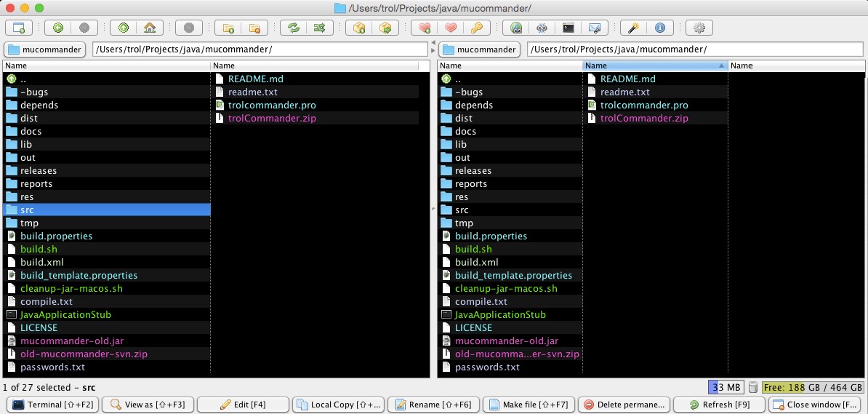Click the swap folders icon
868x414 pixels.
click(293, 28)
